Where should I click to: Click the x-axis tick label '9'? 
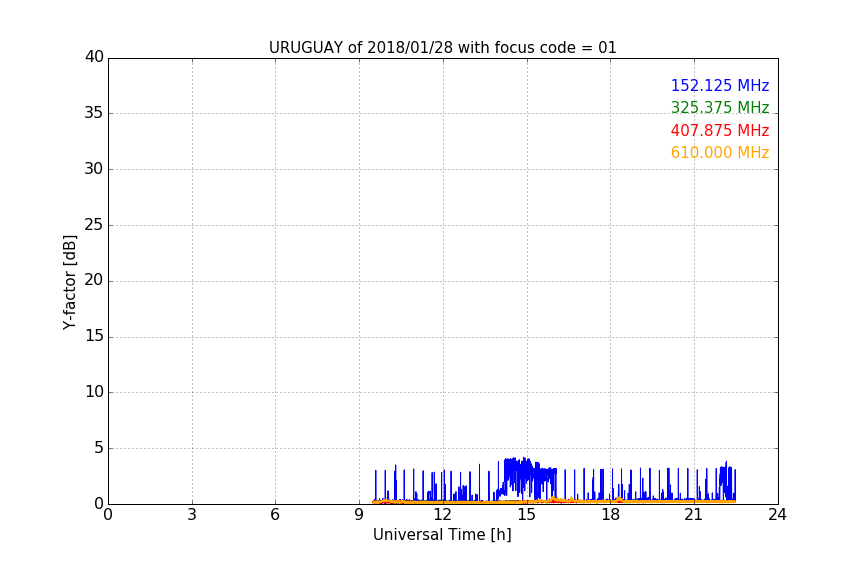click(x=359, y=515)
